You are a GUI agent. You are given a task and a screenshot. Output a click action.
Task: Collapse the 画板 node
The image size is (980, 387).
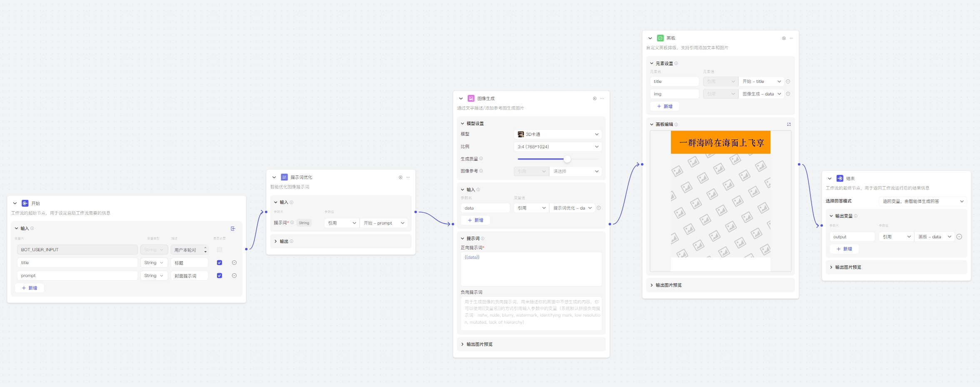[x=650, y=38]
